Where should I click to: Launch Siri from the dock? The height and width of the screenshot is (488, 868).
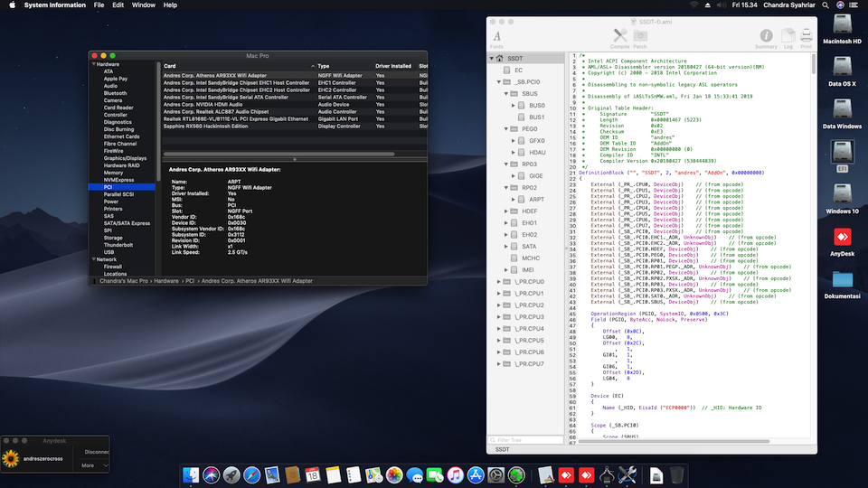pos(211,474)
